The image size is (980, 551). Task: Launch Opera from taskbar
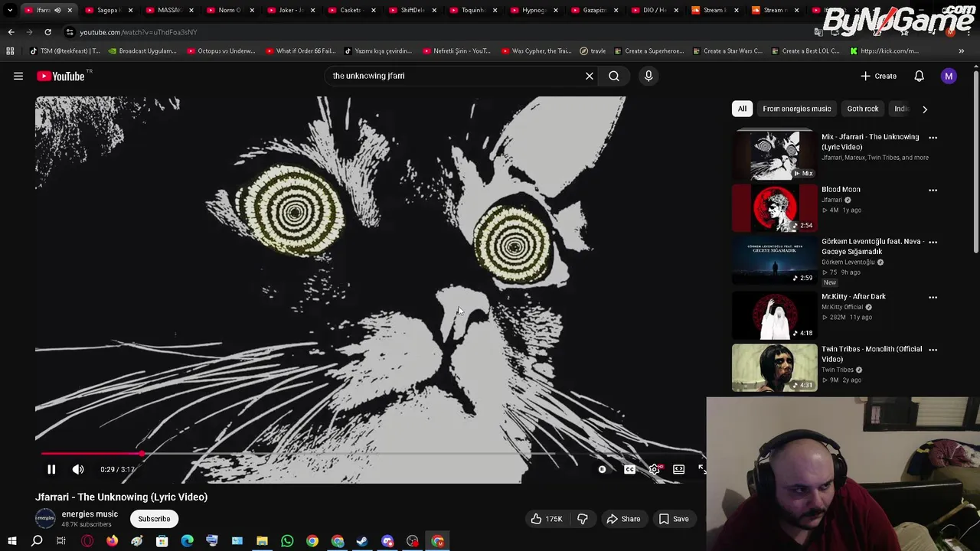[x=87, y=542]
